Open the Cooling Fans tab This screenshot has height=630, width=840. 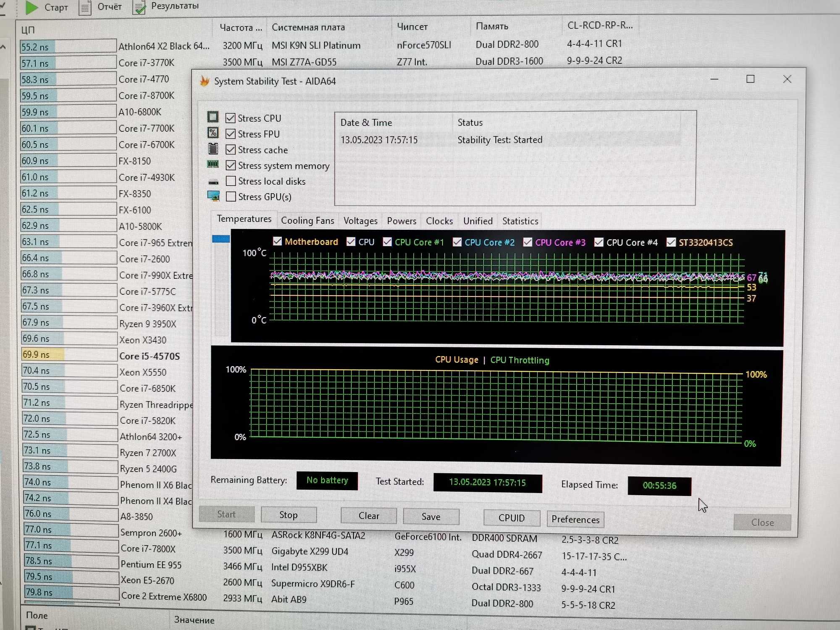click(x=307, y=220)
